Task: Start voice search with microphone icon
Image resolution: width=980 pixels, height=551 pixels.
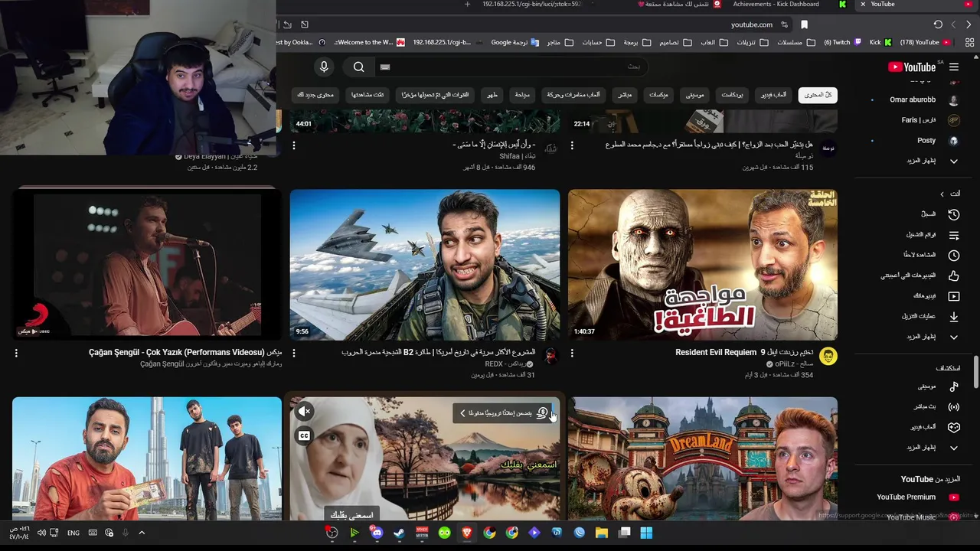Action: [324, 67]
